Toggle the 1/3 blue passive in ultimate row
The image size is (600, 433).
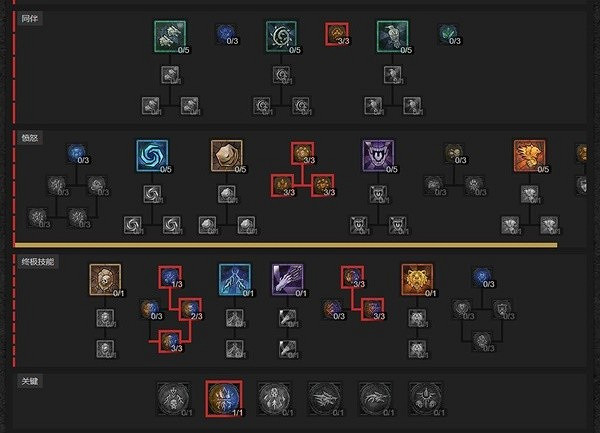click(170, 277)
